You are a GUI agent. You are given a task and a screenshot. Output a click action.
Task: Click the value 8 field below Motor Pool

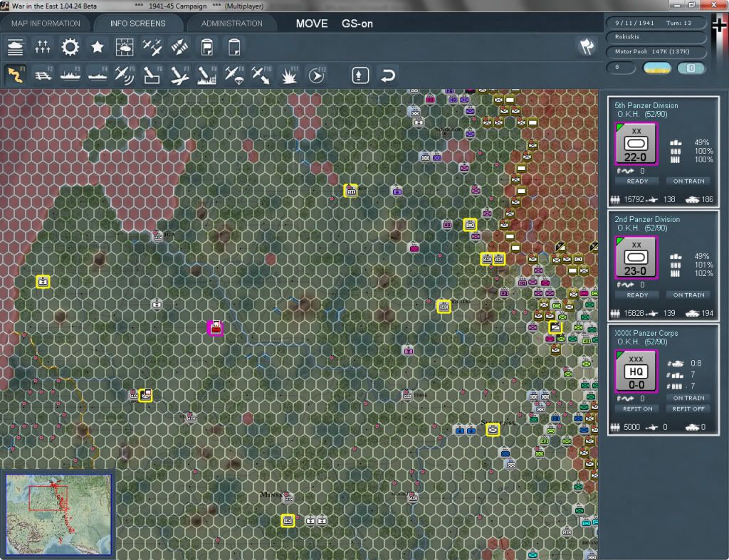click(x=621, y=68)
